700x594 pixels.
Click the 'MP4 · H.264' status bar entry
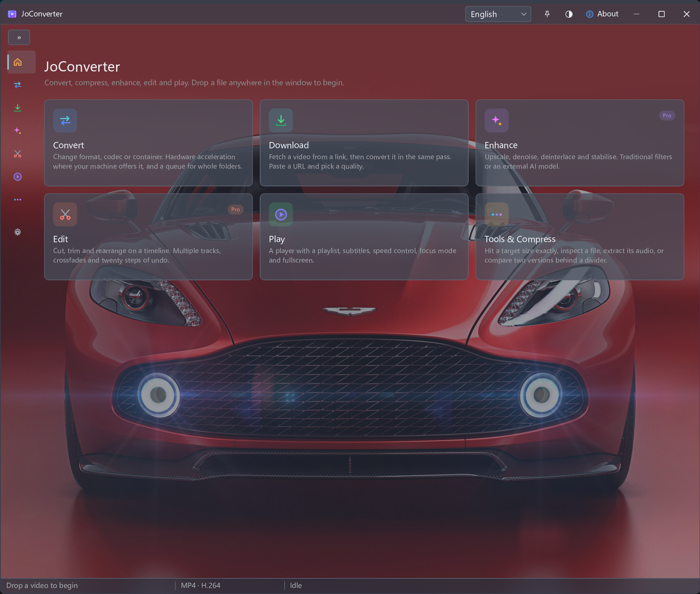pyautogui.click(x=201, y=586)
